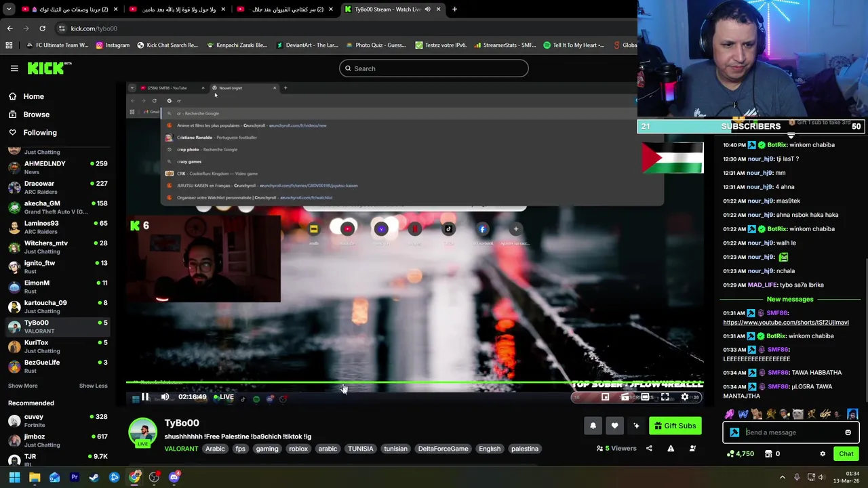Click the Kick logo
This screenshot has height=488, width=868.
[50, 68]
